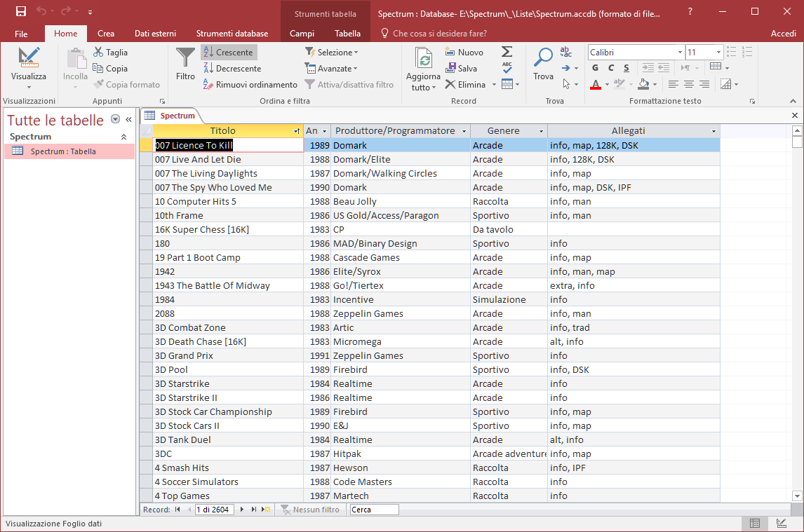Open the File menu

[x=21, y=34]
